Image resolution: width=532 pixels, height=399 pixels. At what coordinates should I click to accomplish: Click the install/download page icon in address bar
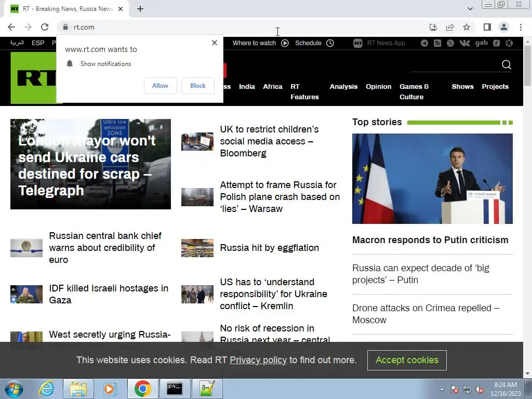tap(433, 27)
